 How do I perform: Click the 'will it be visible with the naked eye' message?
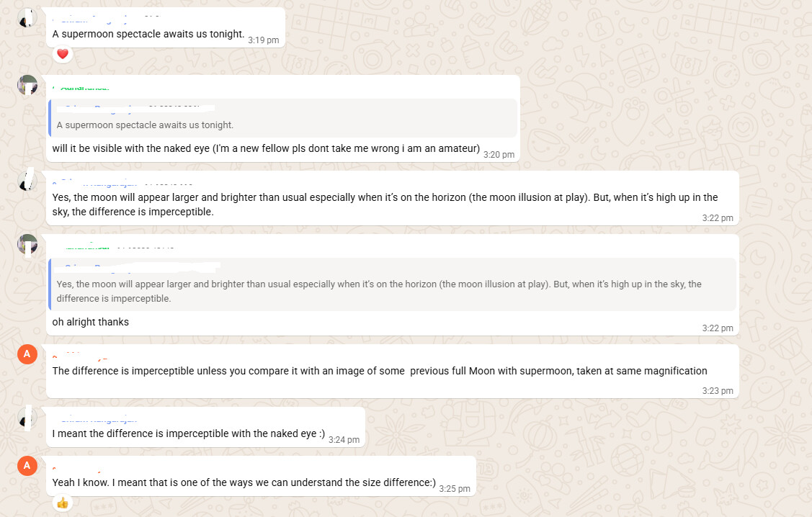tap(266, 148)
